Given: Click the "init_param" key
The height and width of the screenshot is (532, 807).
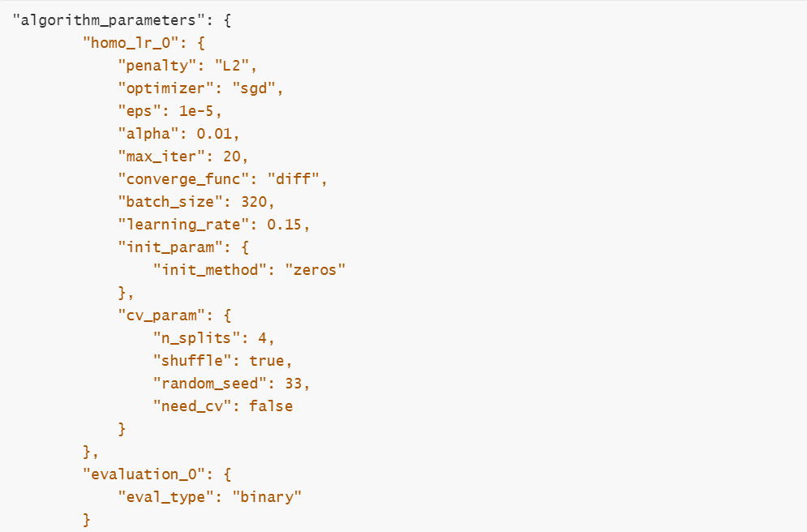Looking at the screenshot, I should [170, 247].
